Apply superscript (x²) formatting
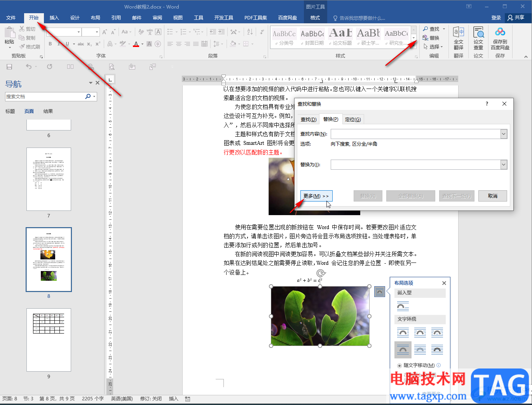This screenshot has height=405, width=532. pyautogui.click(x=98, y=44)
